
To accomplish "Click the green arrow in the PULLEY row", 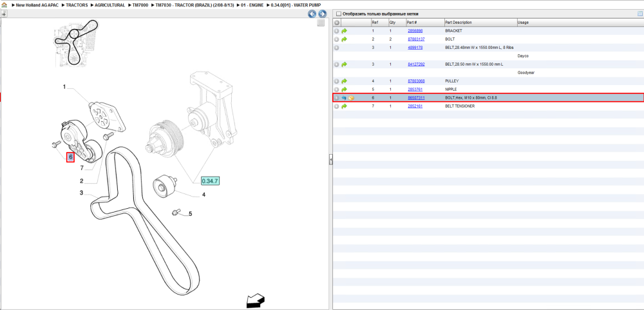I will coord(344,81).
